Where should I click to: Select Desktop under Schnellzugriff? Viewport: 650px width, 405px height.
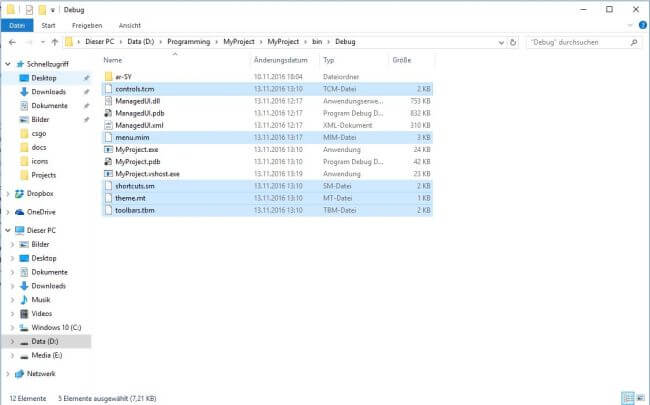pyautogui.click(x=44, y=78)
